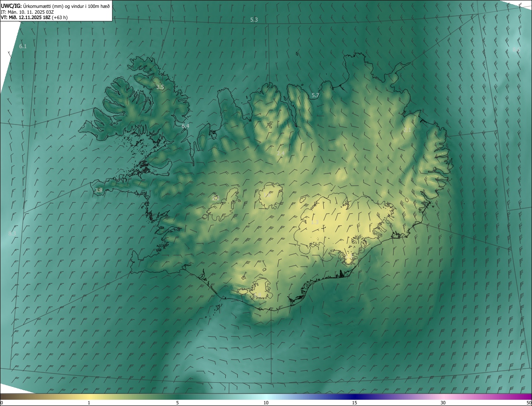Click the colorbar tick label 30
The width and height of the screenshot is (532, 406).
[443, 403]
